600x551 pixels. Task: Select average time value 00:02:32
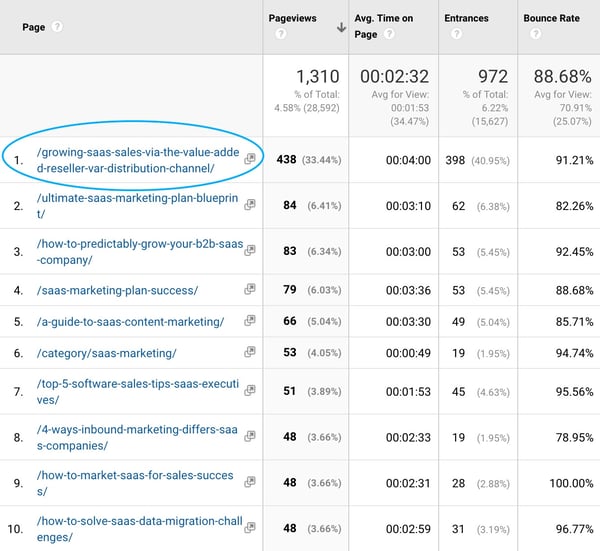[x=395, y=77]
